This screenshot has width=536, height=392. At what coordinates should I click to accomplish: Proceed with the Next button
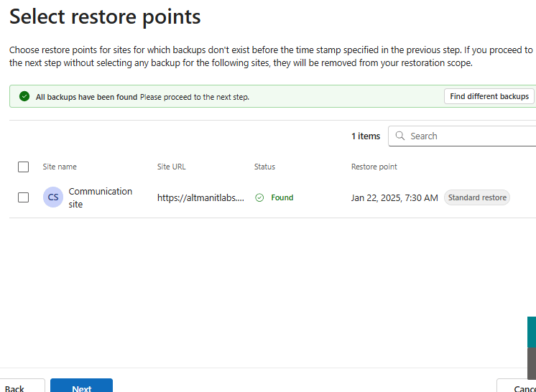pyautogui.click(x=81, y=386)
